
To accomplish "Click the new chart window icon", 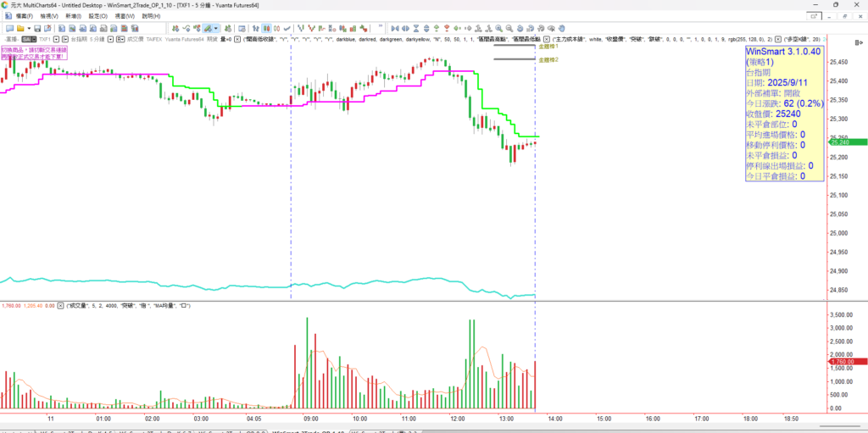I will (8, 28).
